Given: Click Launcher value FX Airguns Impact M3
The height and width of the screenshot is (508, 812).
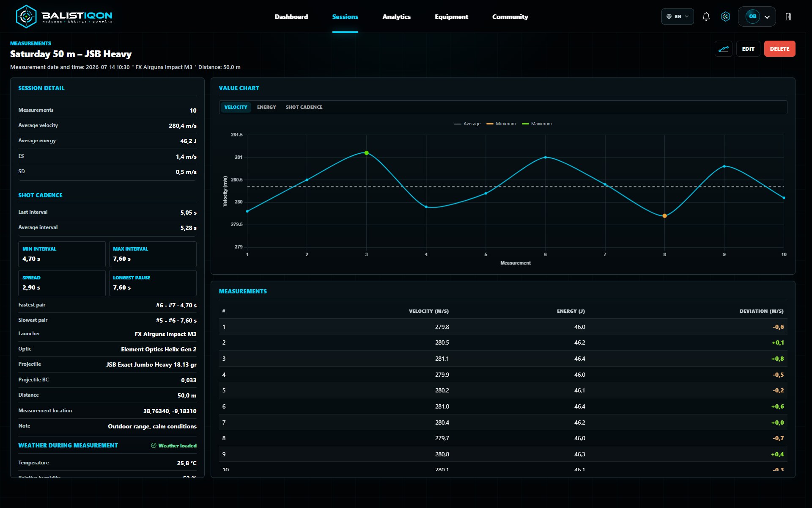Looking at the screenshot, I should (165, 334).
